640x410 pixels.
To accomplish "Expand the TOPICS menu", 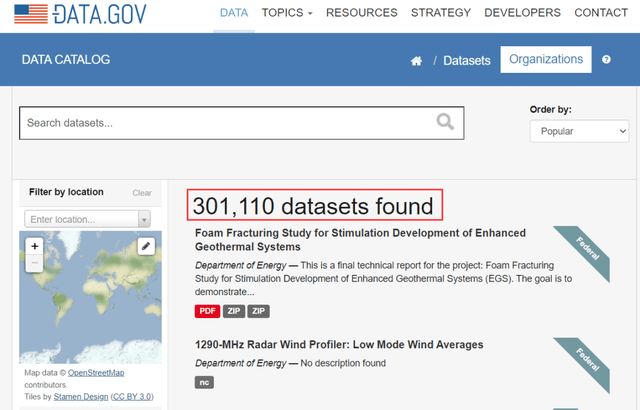I will tap(287, 13).
